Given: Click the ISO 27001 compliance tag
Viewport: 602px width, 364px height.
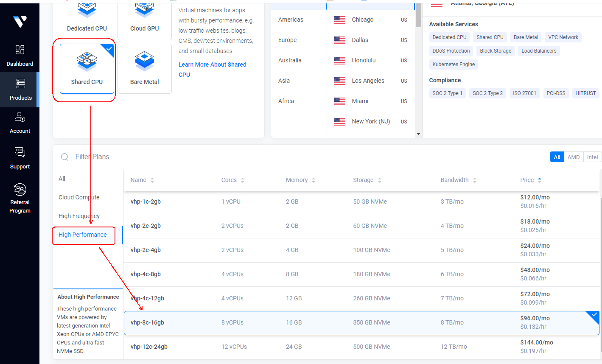Looking at the screenshot, I should point(524,93).
